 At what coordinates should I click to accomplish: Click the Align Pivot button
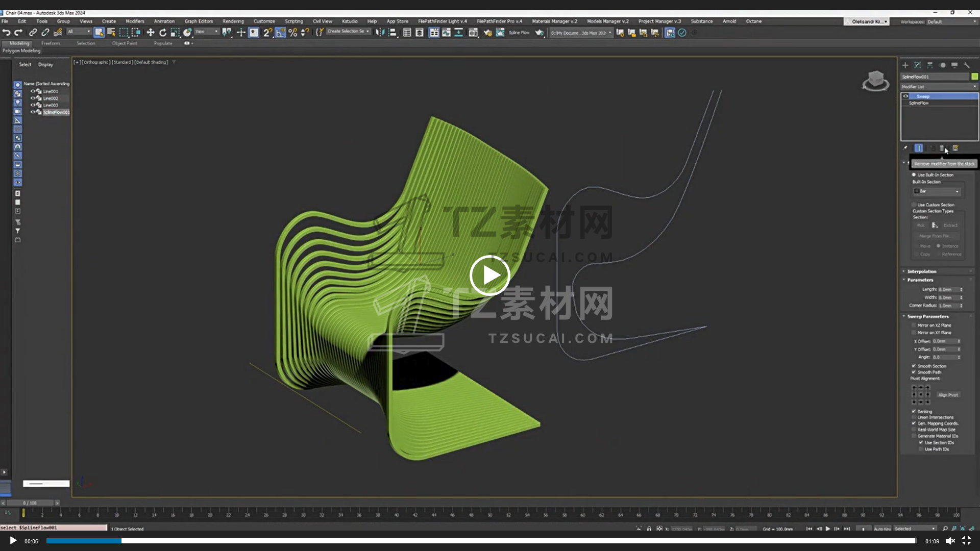click(948, 395)
